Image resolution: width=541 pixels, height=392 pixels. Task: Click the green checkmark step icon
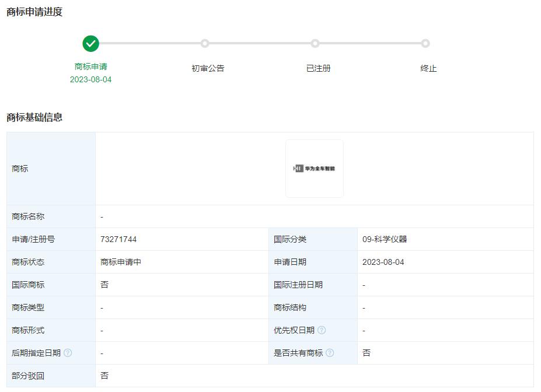[90, 44]
